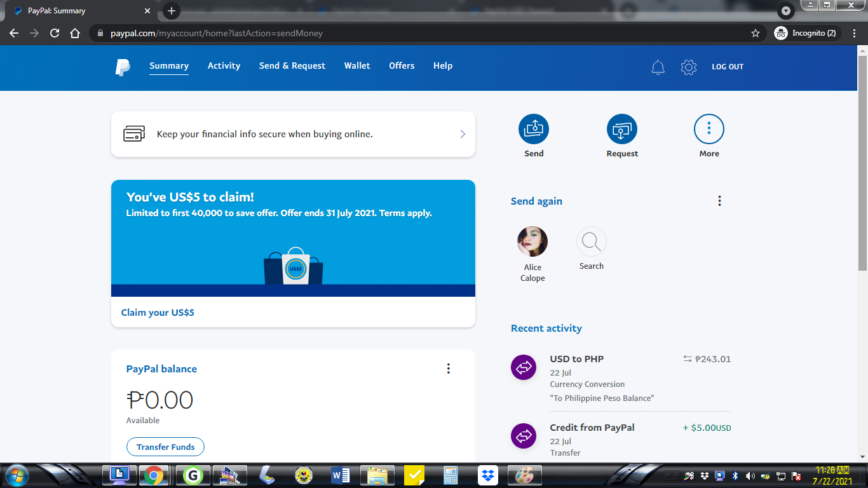Click the LOG OUT link
The height and width of the screenshot is (488, 868).
click(728, 67)
